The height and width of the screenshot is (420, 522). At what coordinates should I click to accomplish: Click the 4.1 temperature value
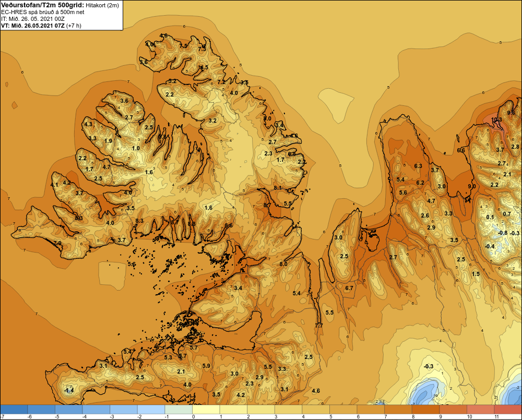pos(54,185)
